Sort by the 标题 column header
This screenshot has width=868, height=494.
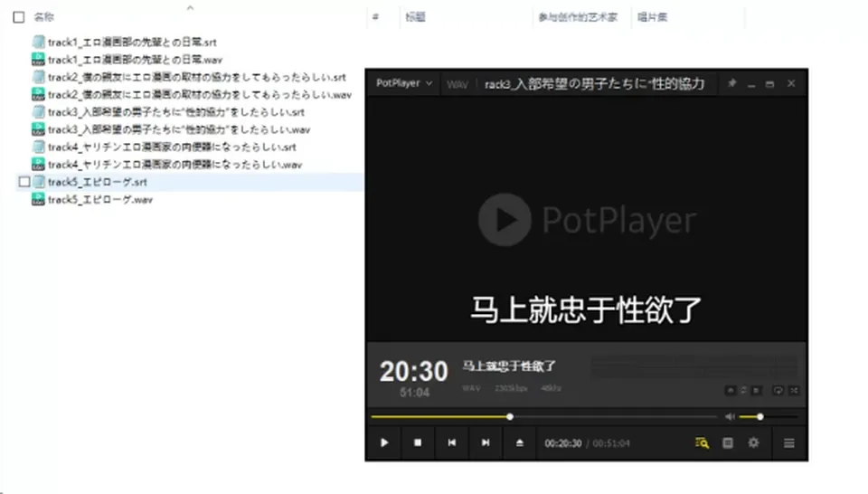click(x=415, y=17)
